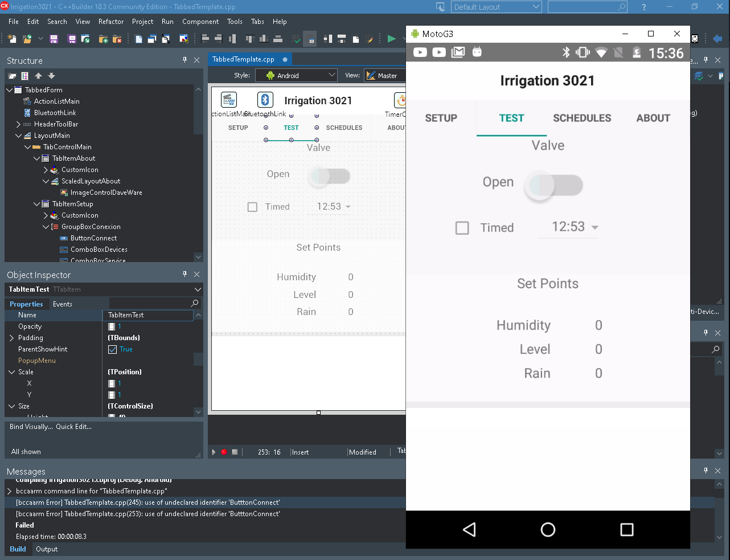Click the New Items toolbar icon
The width and height of the screenshot is (730, 560).
pyautogui.click(x=12, y=39)
